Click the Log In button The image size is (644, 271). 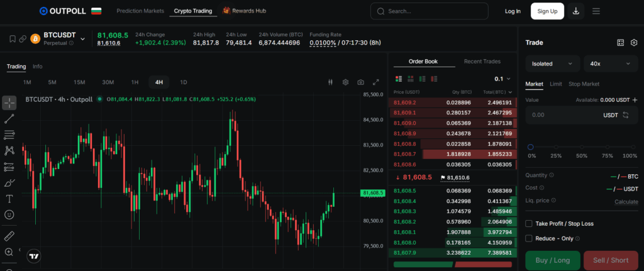point(513,11)
